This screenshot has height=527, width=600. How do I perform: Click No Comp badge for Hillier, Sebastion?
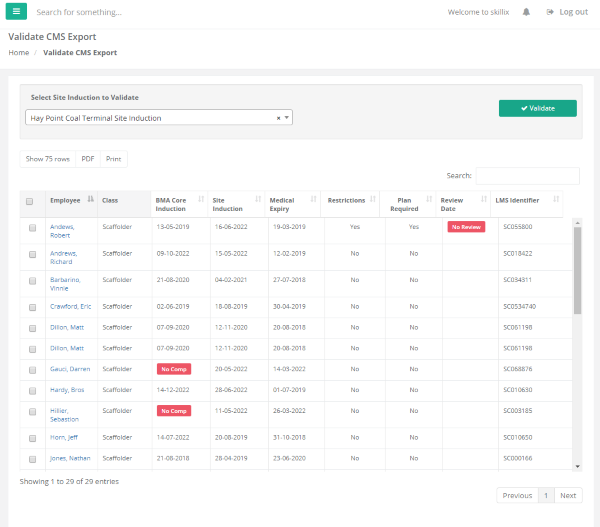[174, 411]
